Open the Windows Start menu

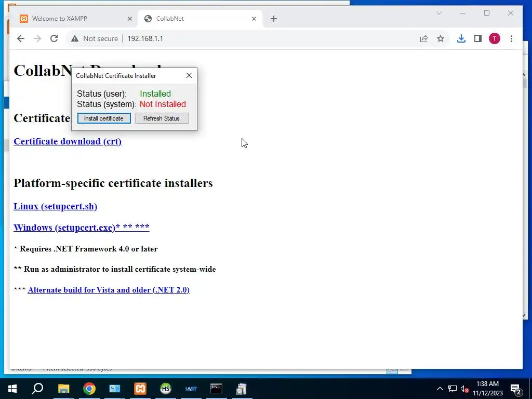point(12,389)
